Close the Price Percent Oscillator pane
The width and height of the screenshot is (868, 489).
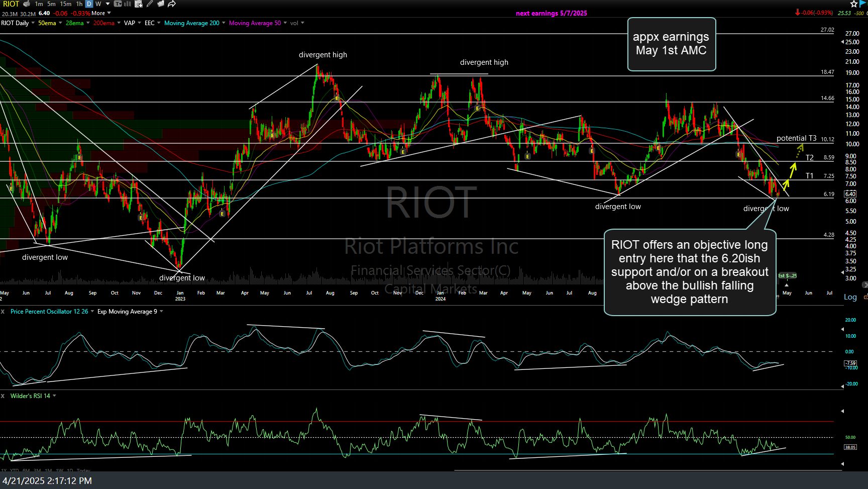tap(3, 312)
